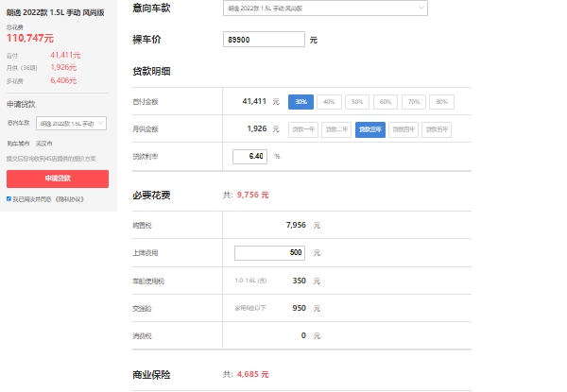The image size is (567, 392).
Task: Open the top 意向车款 car model dropdown
Action: (x=325, y=9)
